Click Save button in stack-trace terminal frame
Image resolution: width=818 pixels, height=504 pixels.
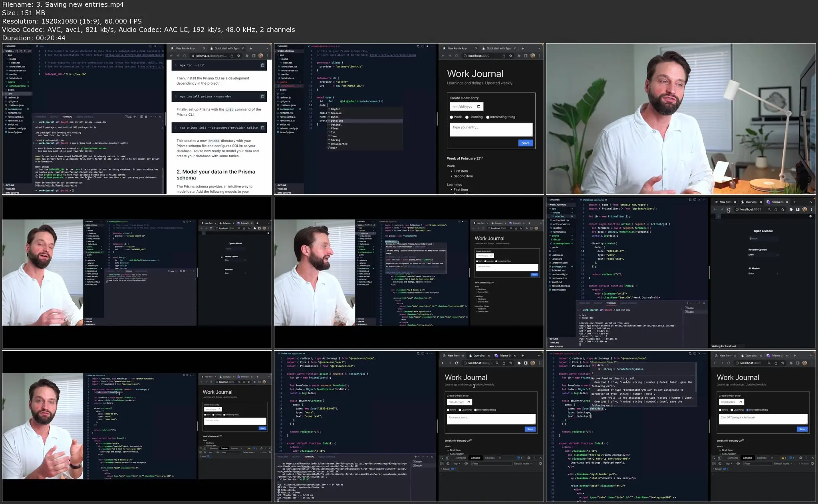point(530,429)
